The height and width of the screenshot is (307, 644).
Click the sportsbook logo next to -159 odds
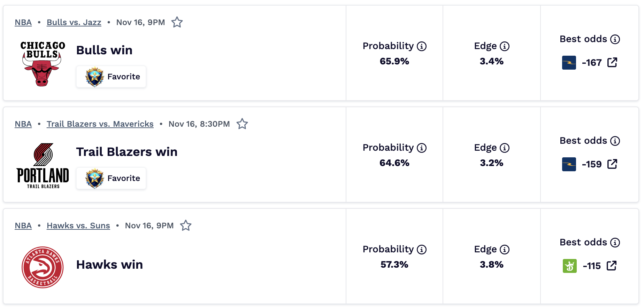(x=568, y=164)
